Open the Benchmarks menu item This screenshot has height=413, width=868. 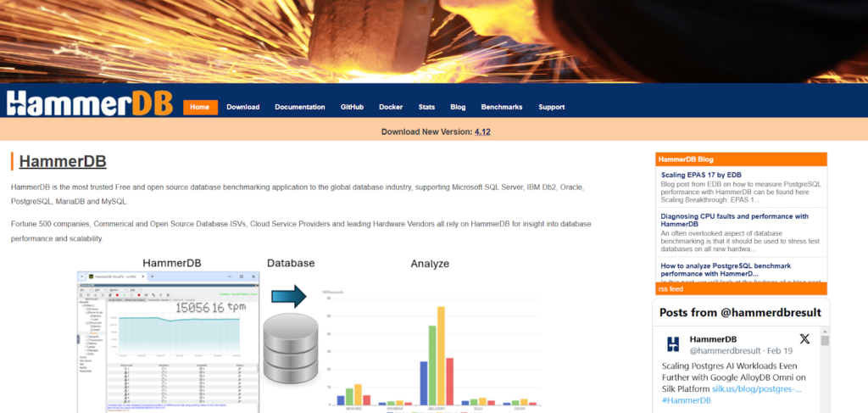[x=502, y=108]
